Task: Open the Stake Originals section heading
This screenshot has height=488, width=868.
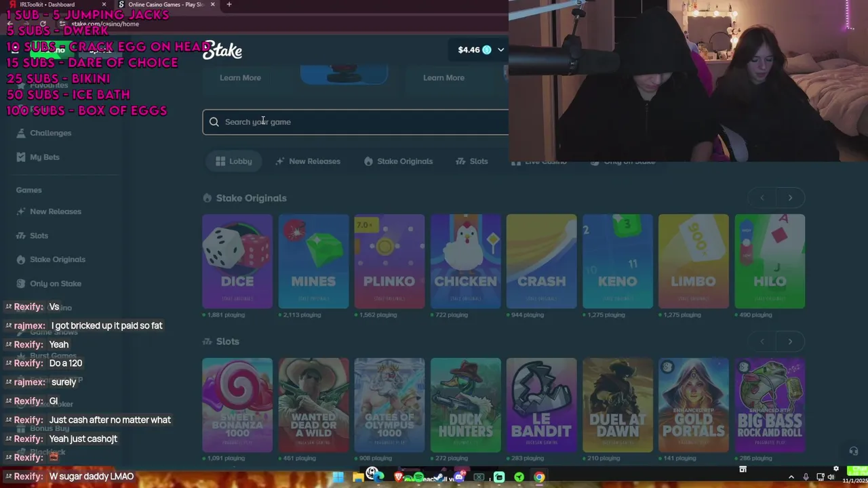Action: coord(245,198)
